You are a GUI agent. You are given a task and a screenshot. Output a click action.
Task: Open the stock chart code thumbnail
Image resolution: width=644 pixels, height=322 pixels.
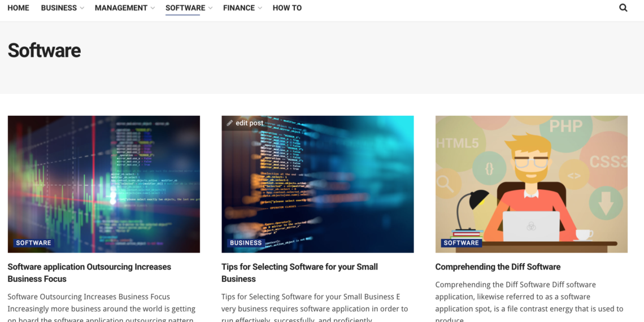(x=104, y=184)
